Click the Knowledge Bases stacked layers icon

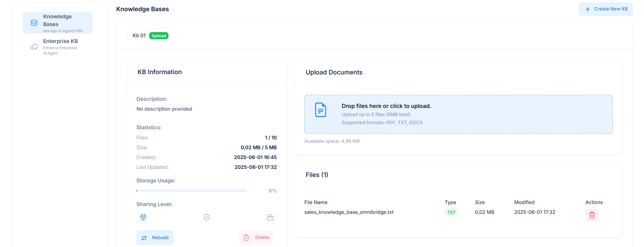(34, 23)
